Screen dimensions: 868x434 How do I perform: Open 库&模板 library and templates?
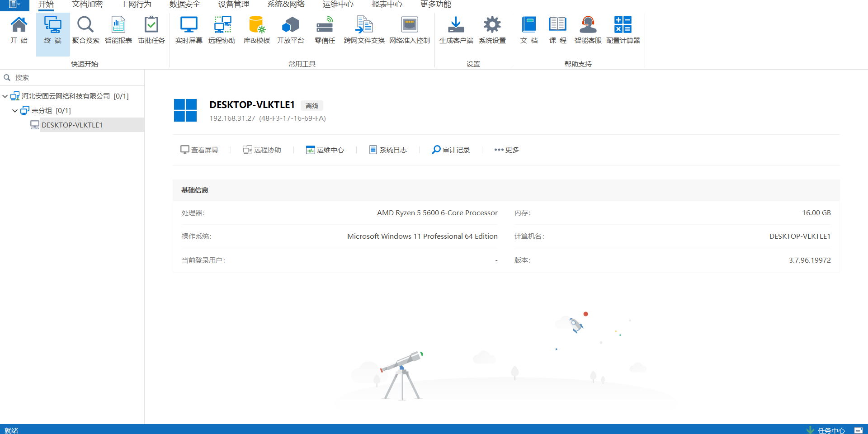257,30
